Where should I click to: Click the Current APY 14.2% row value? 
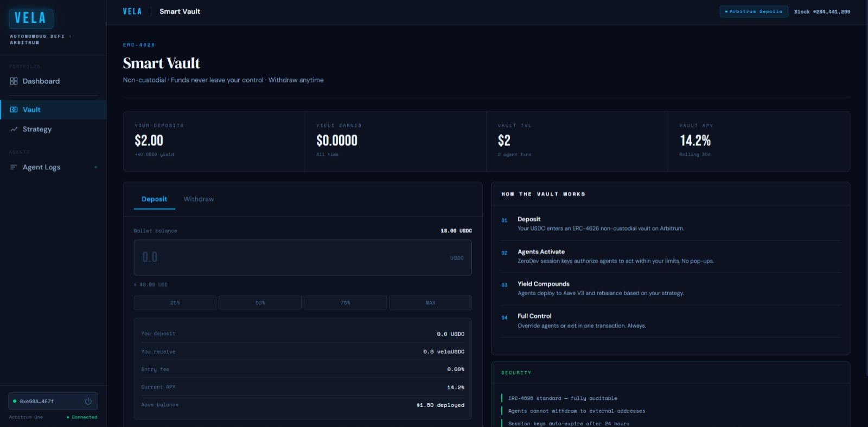456,387
